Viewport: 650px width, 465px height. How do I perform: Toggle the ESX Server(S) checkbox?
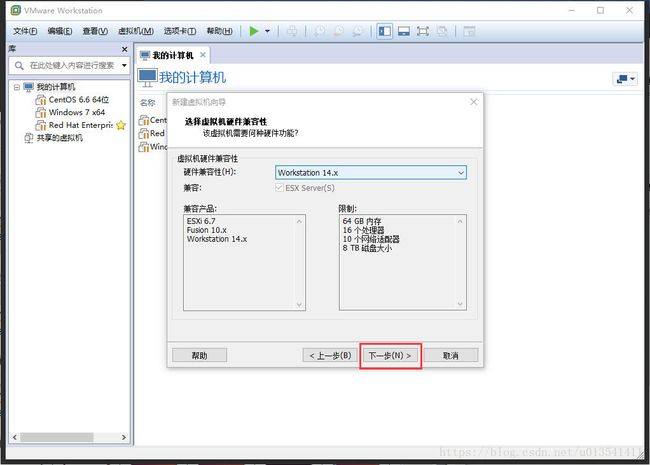[279, 188]
